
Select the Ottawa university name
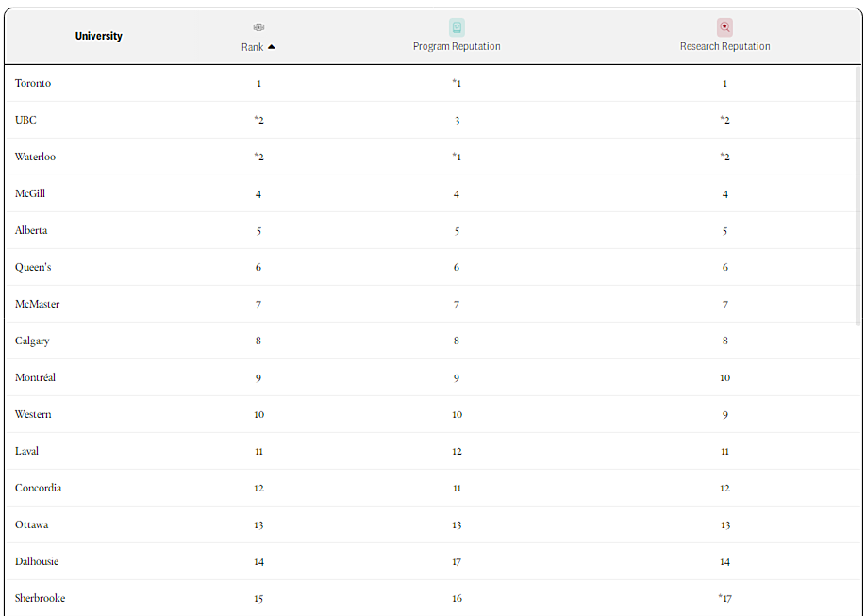tap(31, 524)
